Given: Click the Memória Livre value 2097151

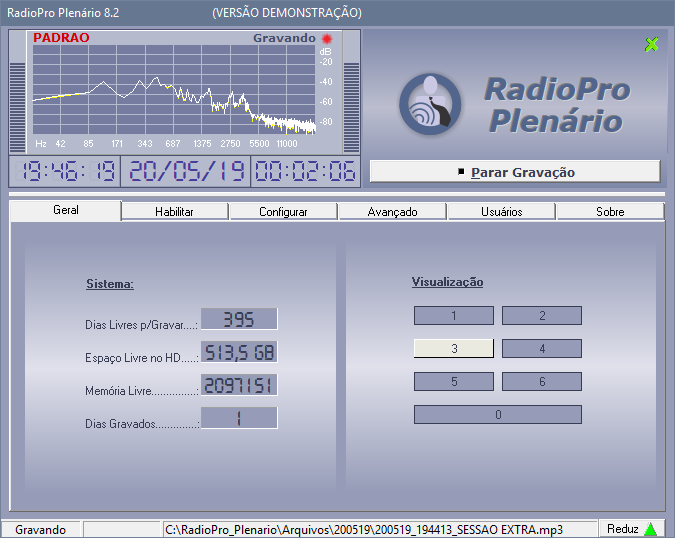Looking at the screenshot, I should [x=239, y=385].
